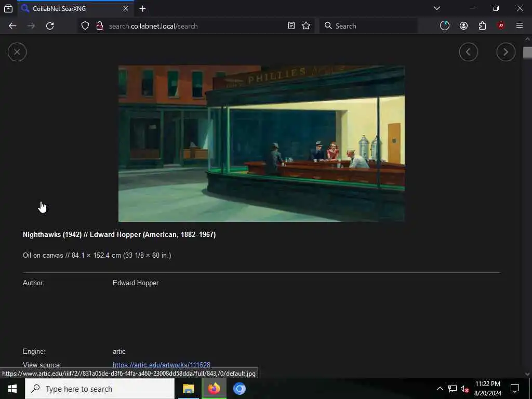Open the Windows Start menu
Image resolution: width=532 pixels, height=399 pixels.
pos(12,389)
